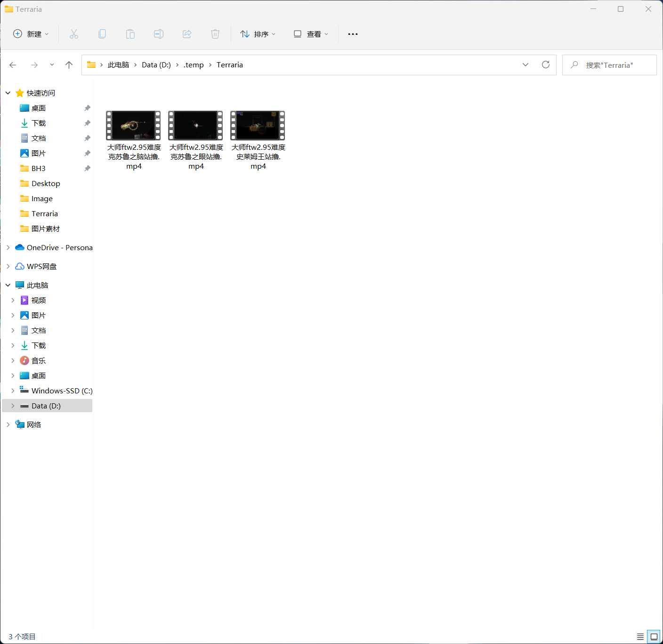Expand the Windows-SSD (C:) node

point(13,391)
